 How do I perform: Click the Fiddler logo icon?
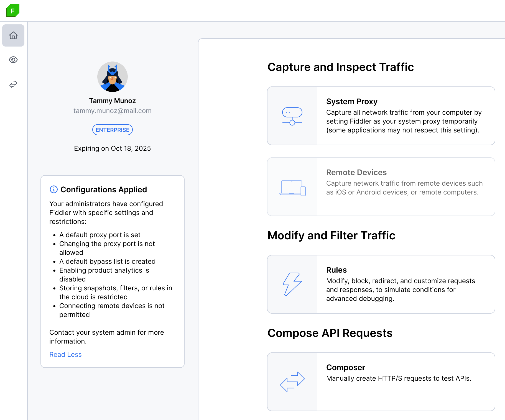(13, 11)
